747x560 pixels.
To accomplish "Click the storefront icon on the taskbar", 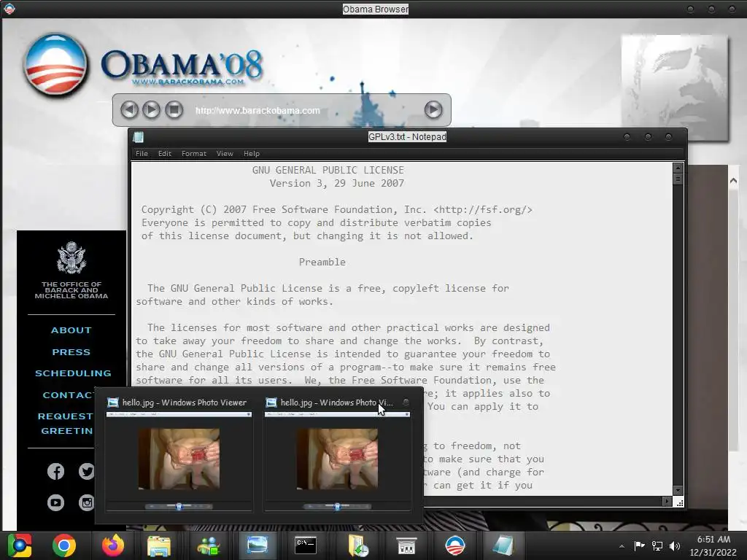I will click(406, 545).
